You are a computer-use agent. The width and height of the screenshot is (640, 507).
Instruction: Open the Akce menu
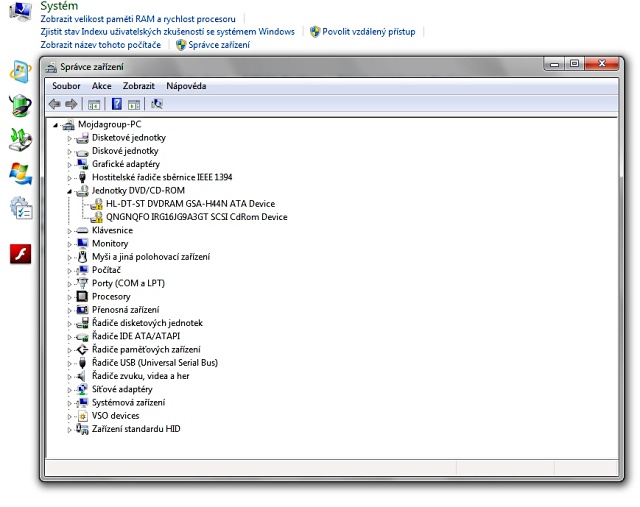(x=101, y=86)
